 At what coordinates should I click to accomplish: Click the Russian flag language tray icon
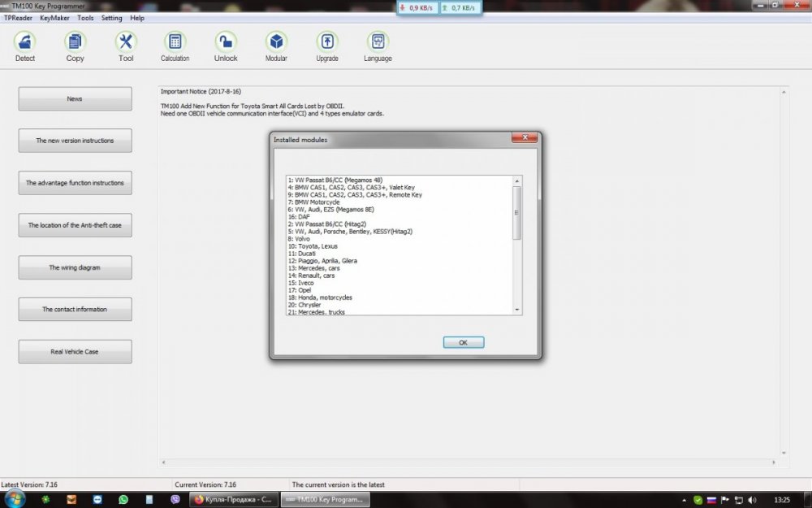point(711,500)
